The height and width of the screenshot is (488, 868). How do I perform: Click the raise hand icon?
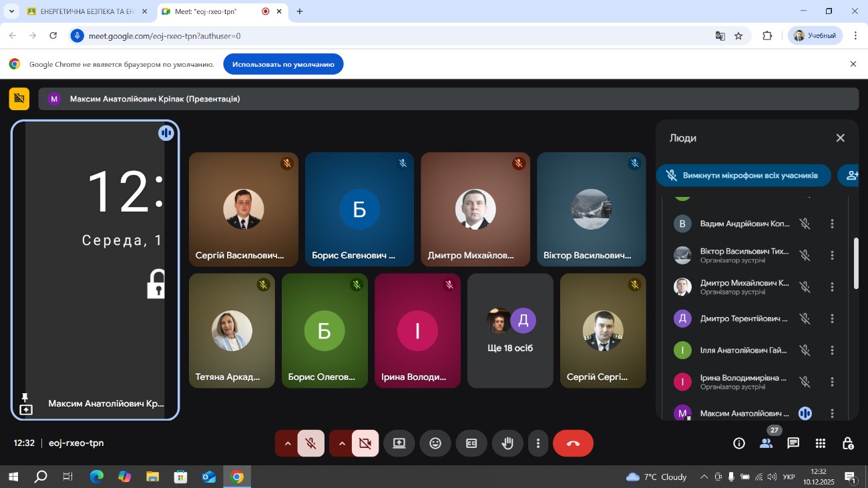pyautogui.click(x=507, y=443)
